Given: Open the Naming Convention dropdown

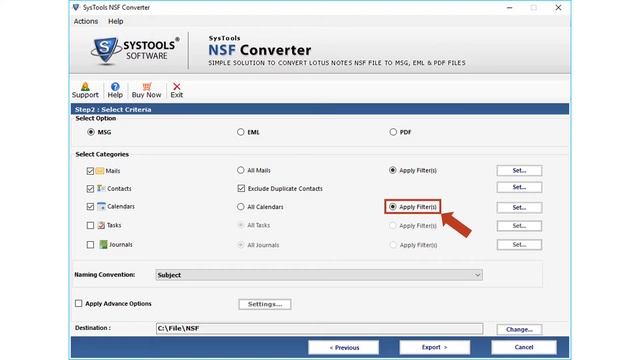Looking at the screenshot, I should 319,275.
